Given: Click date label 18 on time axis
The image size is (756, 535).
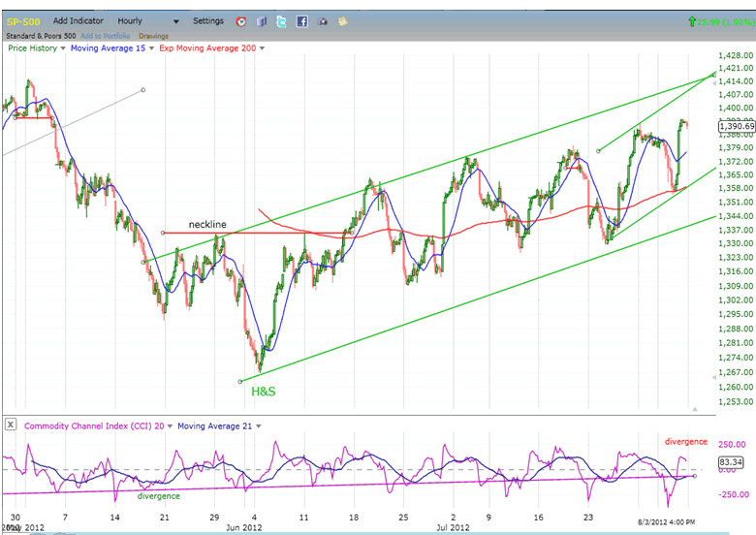Looking at the screenshot, I should pyautogui.click(x=354, y=518).
